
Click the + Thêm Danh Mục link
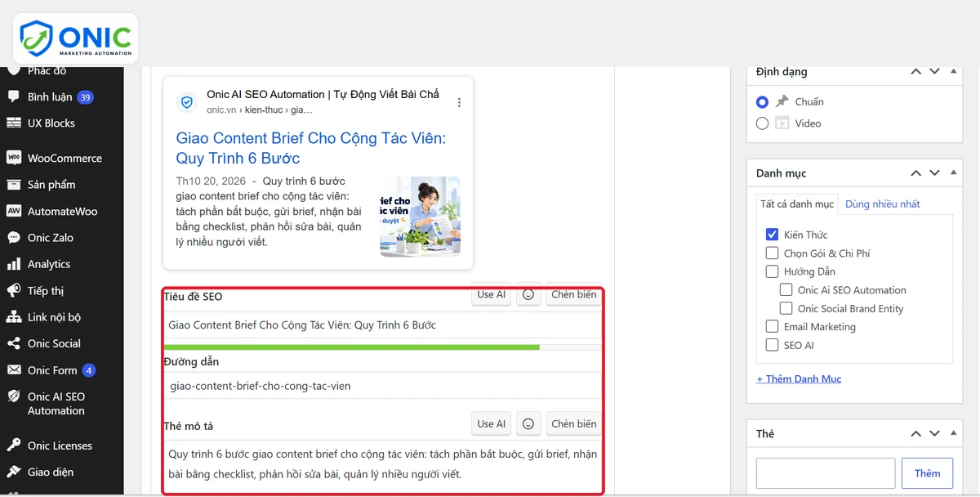799,378
